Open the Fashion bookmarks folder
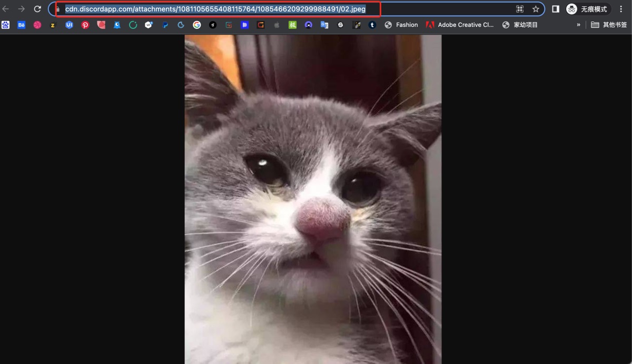632x364 pixels. click(401, 25)
